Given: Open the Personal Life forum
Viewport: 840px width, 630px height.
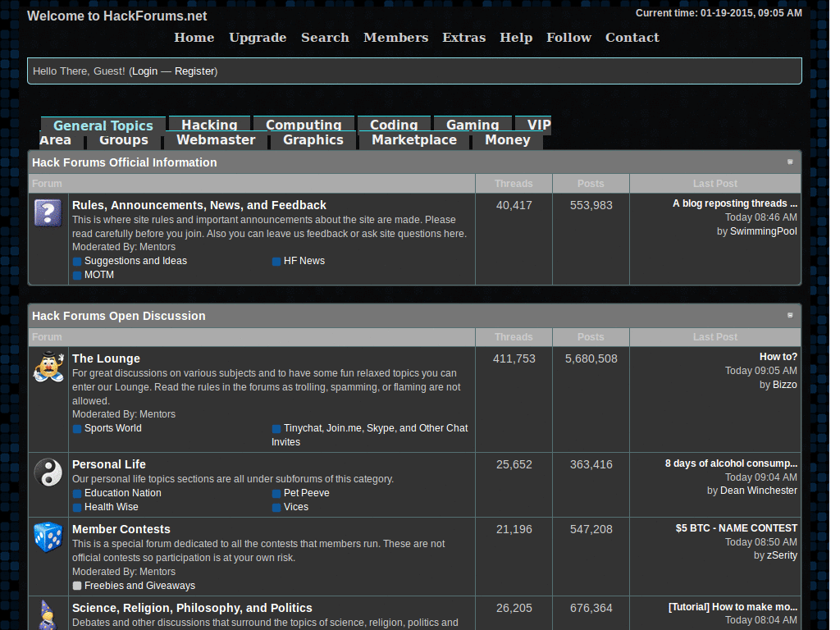Looking at the screenshot, I should (109, 464).
